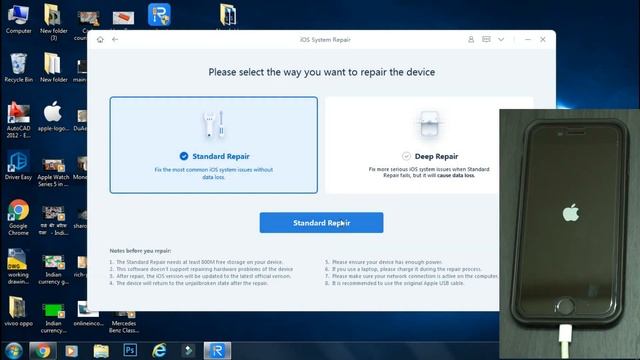
Task: Switch to ReiBoot taskbar button
Action: [x=217, y=351]
